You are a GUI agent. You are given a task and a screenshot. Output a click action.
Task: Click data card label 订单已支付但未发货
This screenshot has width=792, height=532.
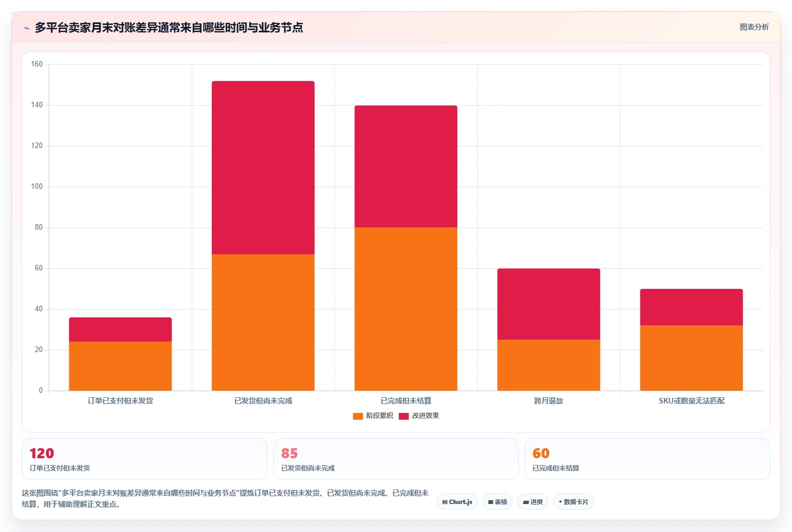[60, 468]
